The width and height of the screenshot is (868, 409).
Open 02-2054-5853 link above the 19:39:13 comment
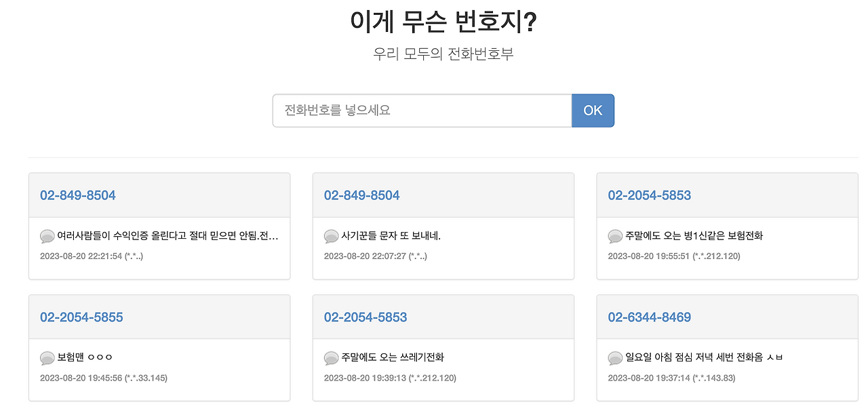[366, 317]
